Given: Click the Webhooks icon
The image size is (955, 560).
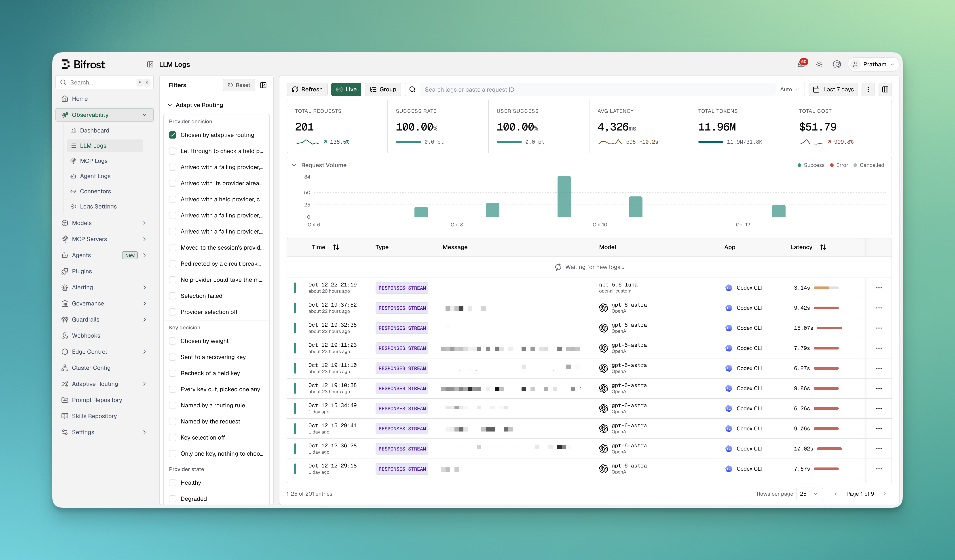Looking at the screenshot, I should (x=65, y=336).
